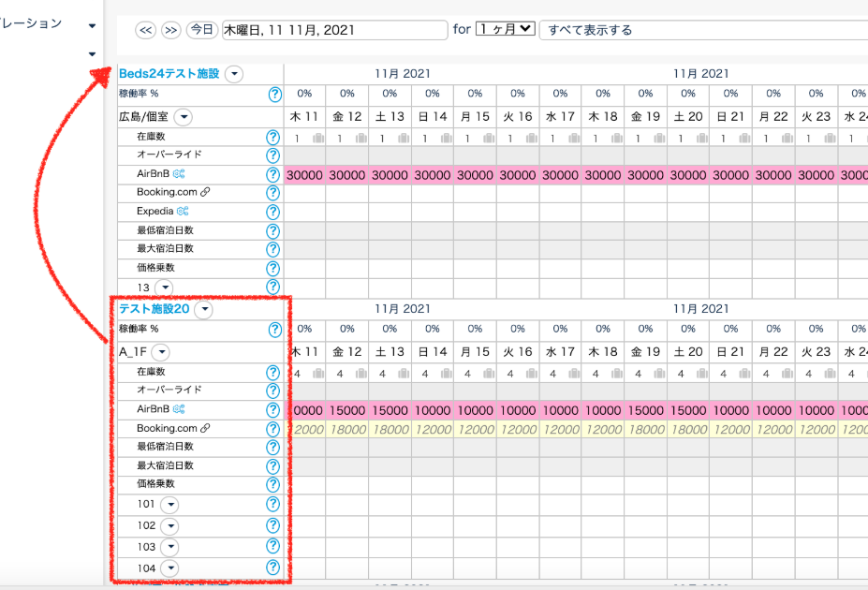Open the 広島/個室 room dropdown arrow
Image resolution: width=868 pixels, height=590 pixels.
click(184, 117)
